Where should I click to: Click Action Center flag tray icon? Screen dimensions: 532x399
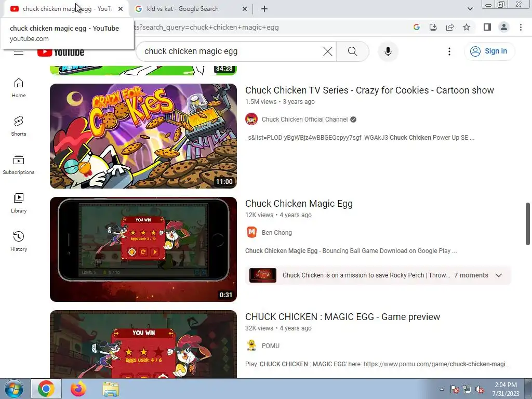click(455, 390)
